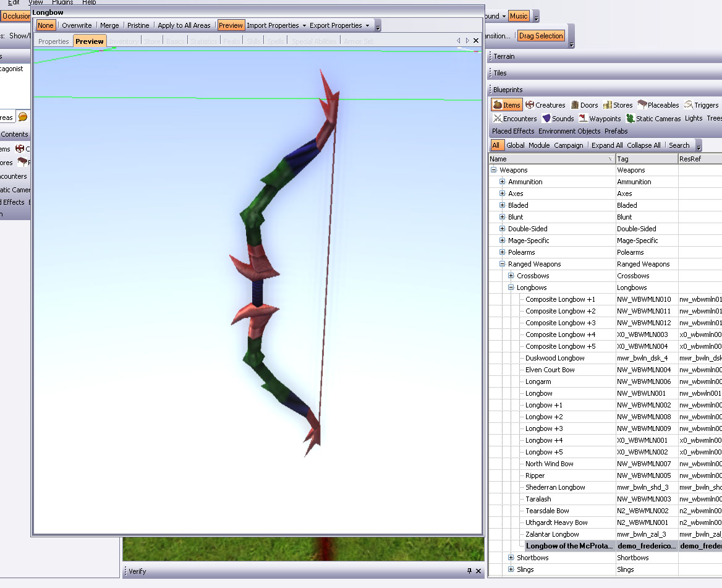Open the Help menu

click(89, 2)
